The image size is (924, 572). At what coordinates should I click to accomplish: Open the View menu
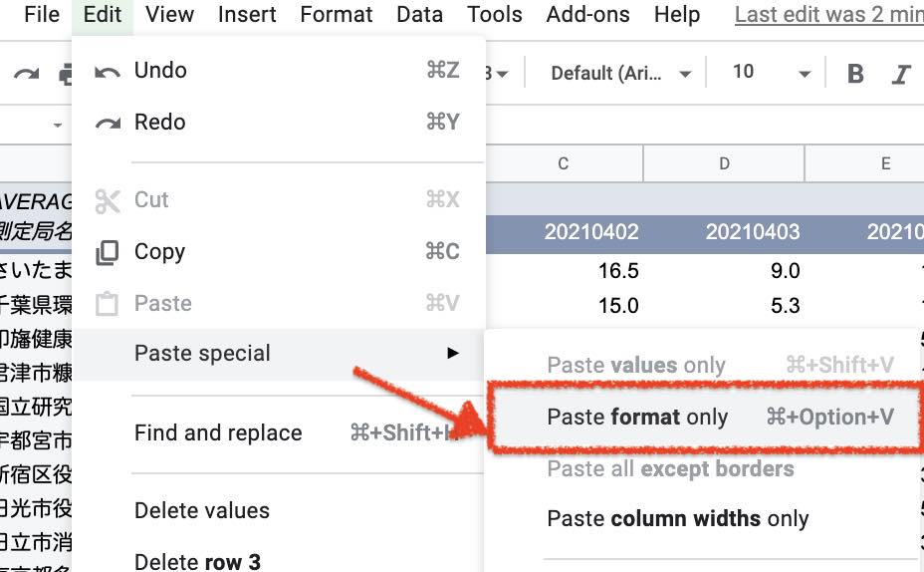(x=169, y=14)
